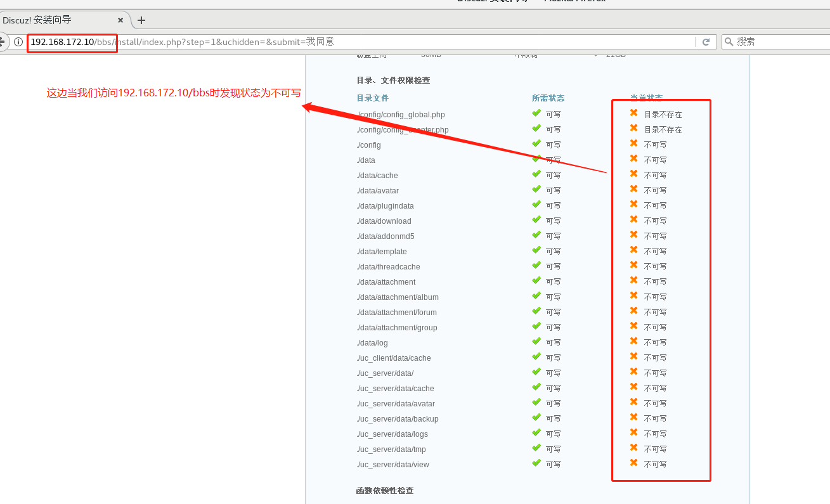
Task: Click orange cross for ./data/template
Action: tap(633, 250)
